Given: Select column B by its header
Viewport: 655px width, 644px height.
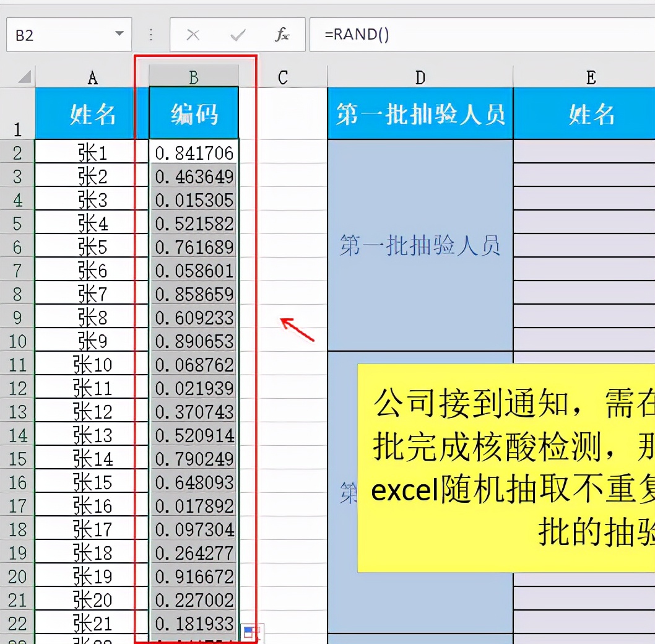Looking at the screenshot, I should (193, 77).
